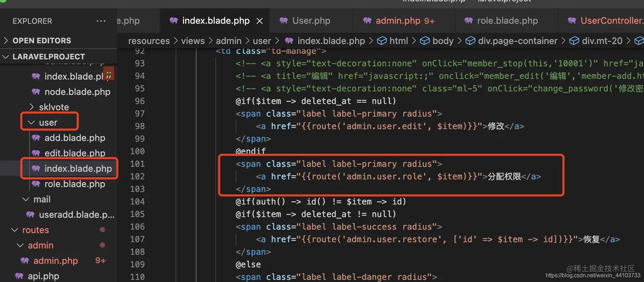Open edit.blade.php in the user folder
The image size is (644, 282).
75,153
